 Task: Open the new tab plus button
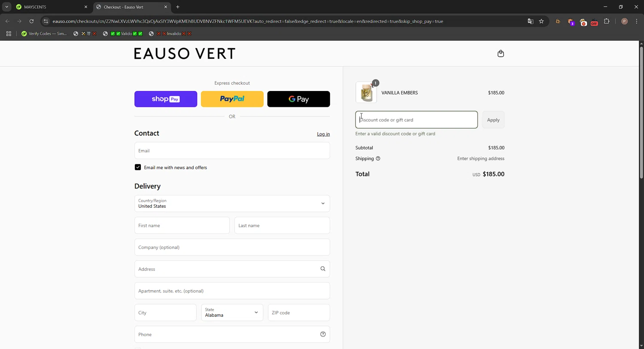[x=178, y=7]
